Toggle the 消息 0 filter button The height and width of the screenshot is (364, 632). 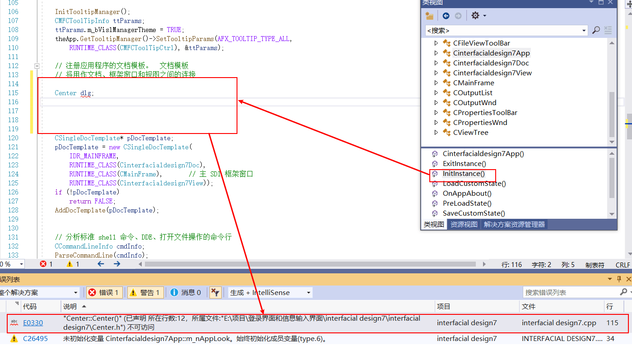(x=186, y=293)
